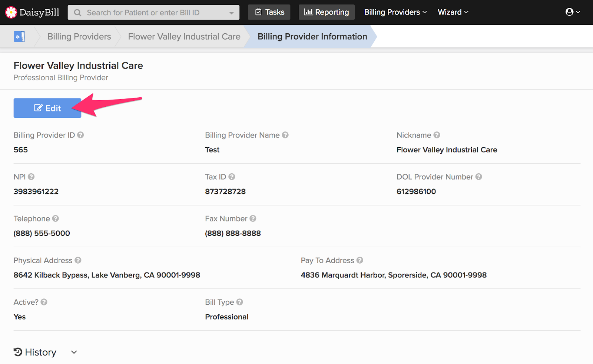Open the Tasks panel via checklist icon
Viewport: 593px width, 364px height.
tap(258, 12)
